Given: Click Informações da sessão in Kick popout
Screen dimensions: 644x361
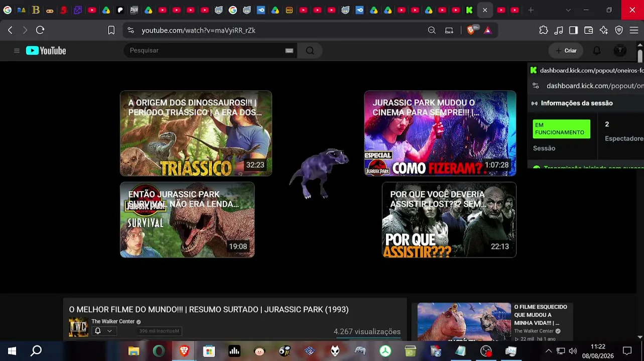Looking at the screenshot, I should (x=577, y=103).
